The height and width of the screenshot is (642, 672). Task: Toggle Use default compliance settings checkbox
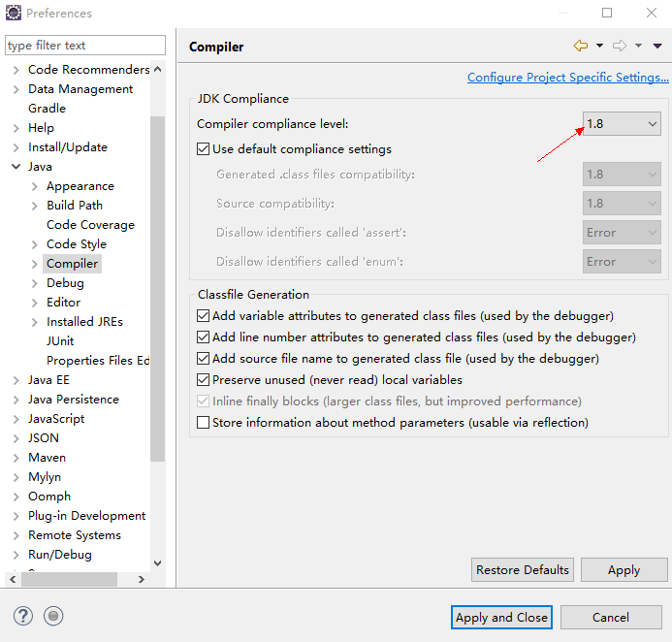tap(203, 149)
